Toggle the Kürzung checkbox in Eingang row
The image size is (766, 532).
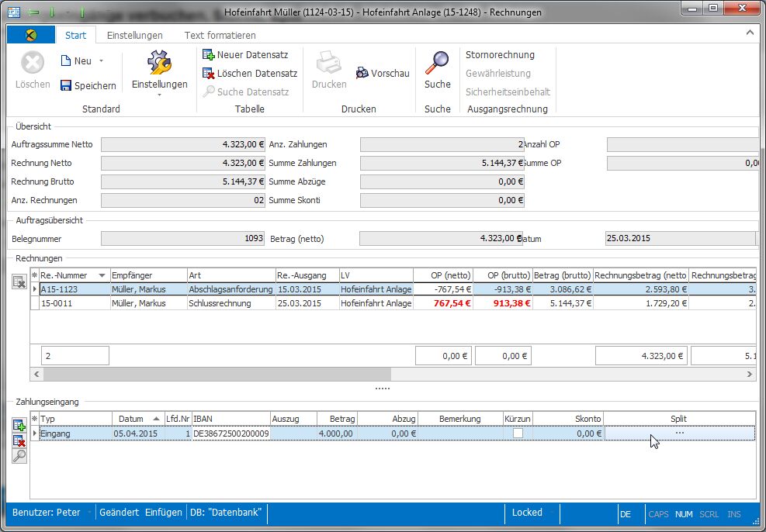(518, 434)
